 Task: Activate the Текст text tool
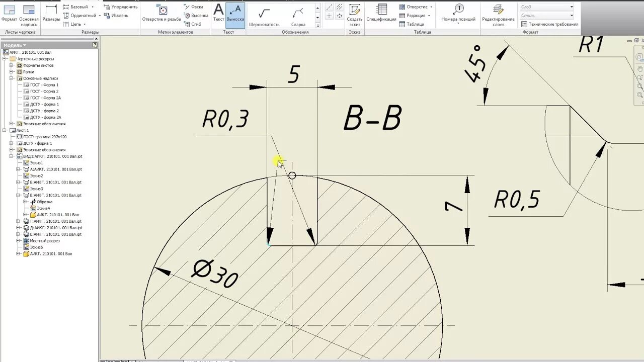[218, 13]
